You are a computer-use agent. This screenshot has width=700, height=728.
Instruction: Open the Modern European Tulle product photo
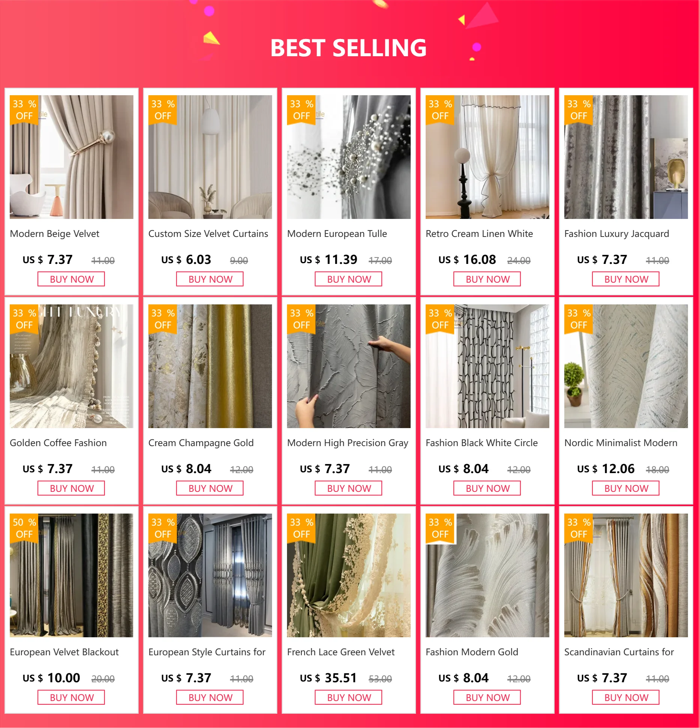(349, 157)
